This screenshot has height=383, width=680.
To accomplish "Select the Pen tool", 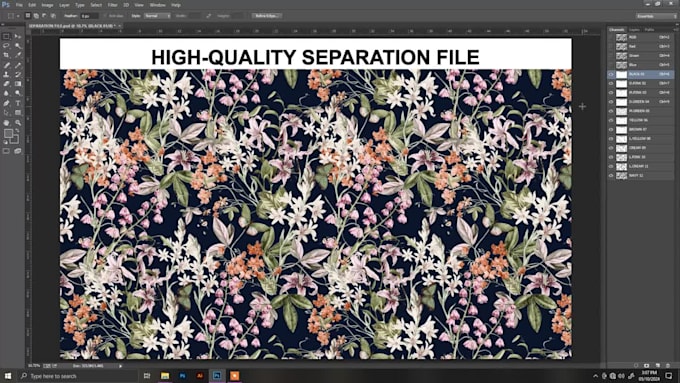I will pos(7,103).
